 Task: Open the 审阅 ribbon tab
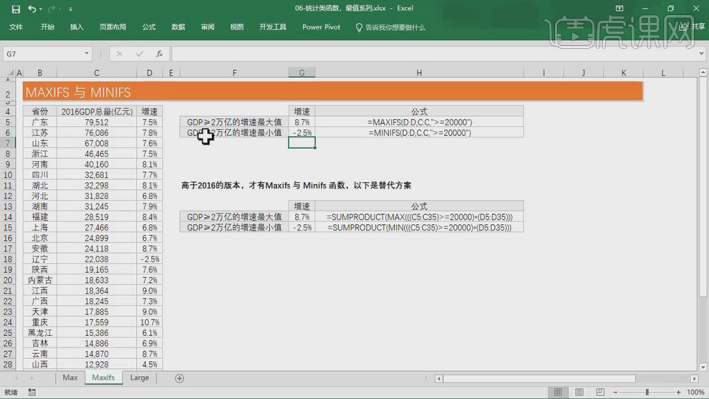click(208, 27)
